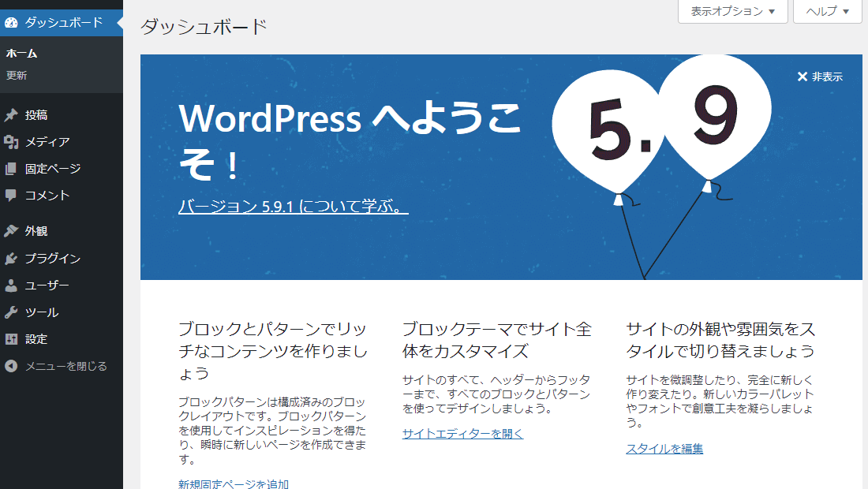The image size is (868, 489).
Task: Open the ユーザー menu
Action: click(62, 286)
